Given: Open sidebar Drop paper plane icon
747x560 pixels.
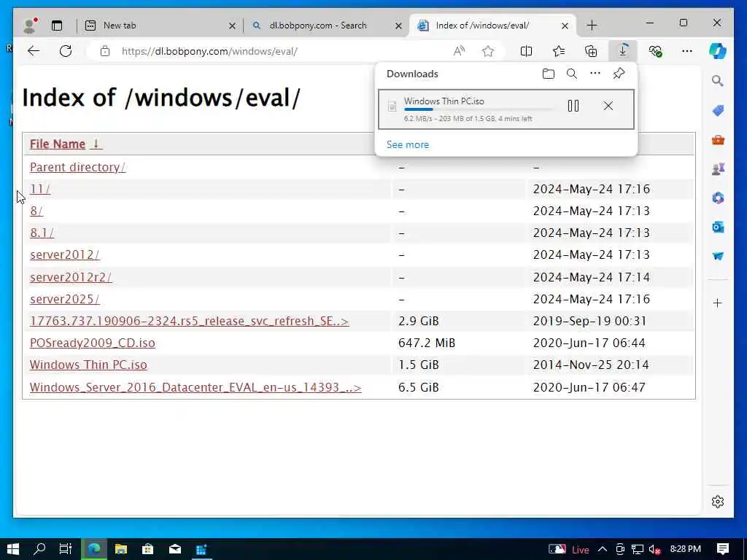Looking at the screenshot, I should coord(718,256).
